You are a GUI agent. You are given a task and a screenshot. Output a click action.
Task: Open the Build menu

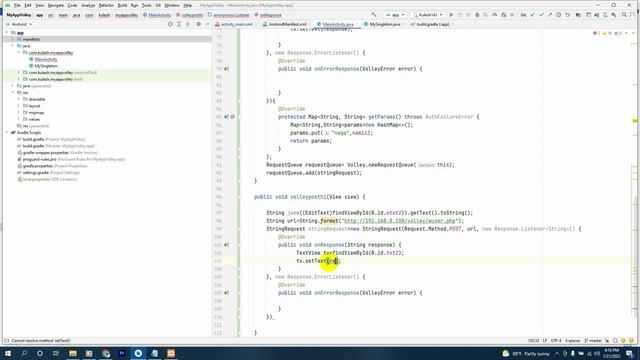[122, 5]
